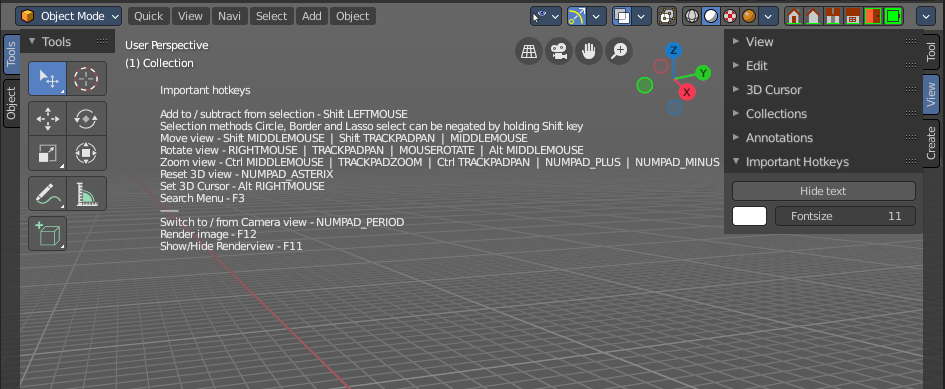
Task: Toggle X-ray mode icon
Action: click(x=666, y=16)
